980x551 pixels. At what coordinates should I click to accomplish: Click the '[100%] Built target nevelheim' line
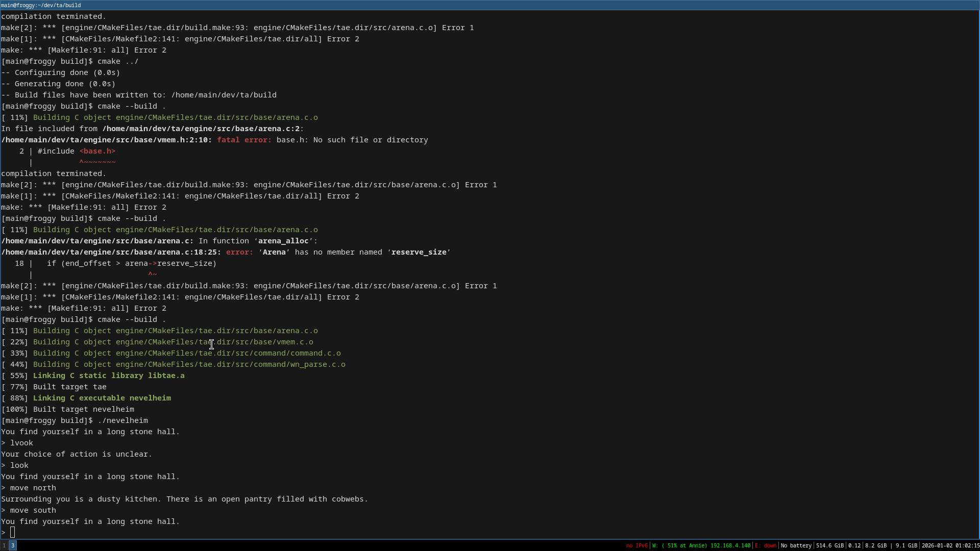click(67, 409)
